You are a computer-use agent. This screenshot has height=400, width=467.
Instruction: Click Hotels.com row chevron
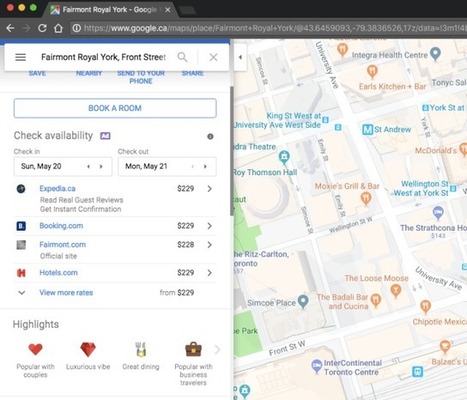pos(209,273)
